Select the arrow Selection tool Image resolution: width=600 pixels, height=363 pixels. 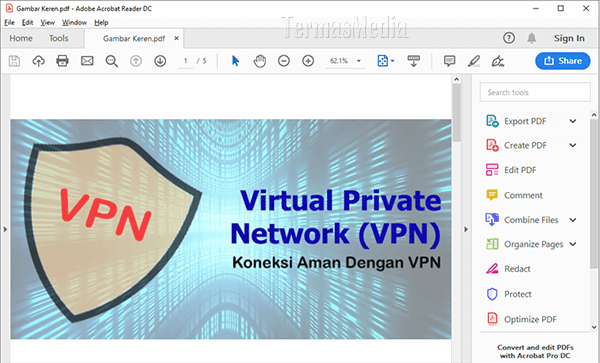coord(235,61)
